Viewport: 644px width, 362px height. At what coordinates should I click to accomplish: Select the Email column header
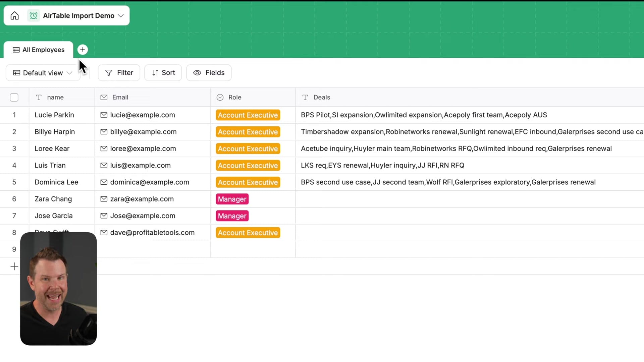pyautogui.click(x=152, y=98)
